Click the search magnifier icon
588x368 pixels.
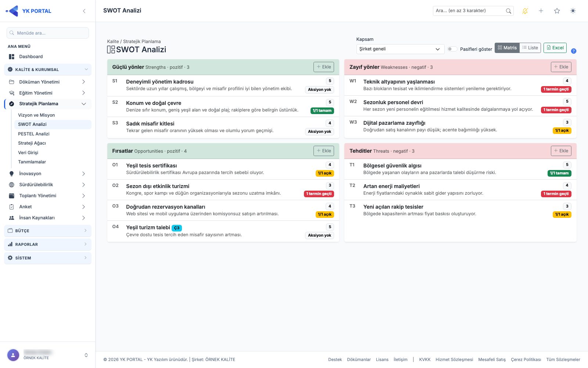point(508,11)
